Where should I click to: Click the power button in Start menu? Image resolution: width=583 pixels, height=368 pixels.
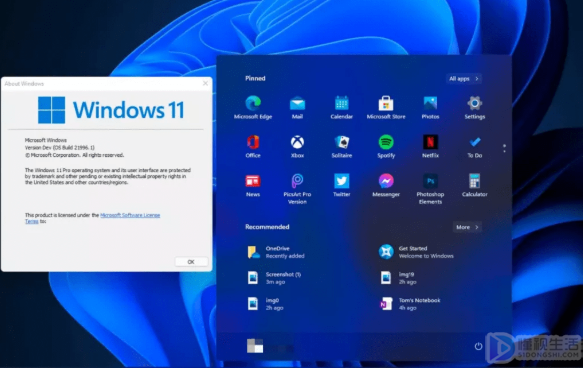click(478, 346)
